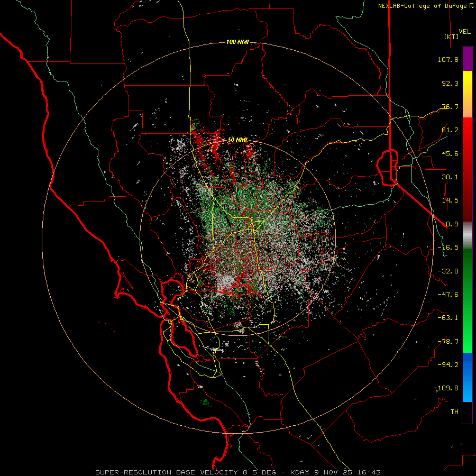Click the VEL legend header
Image resolution: width=476 pixels, height=476 pixels.
(x=464, y=32)
